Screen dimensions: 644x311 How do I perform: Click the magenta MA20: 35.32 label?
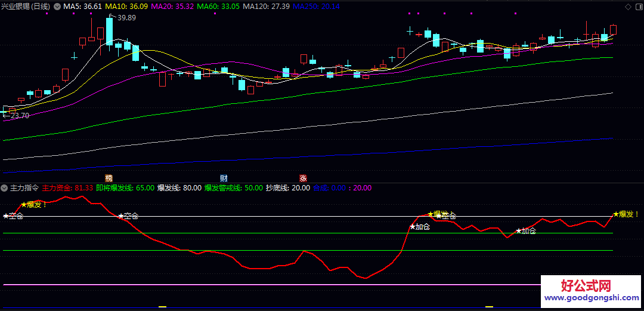click(172, 6)
